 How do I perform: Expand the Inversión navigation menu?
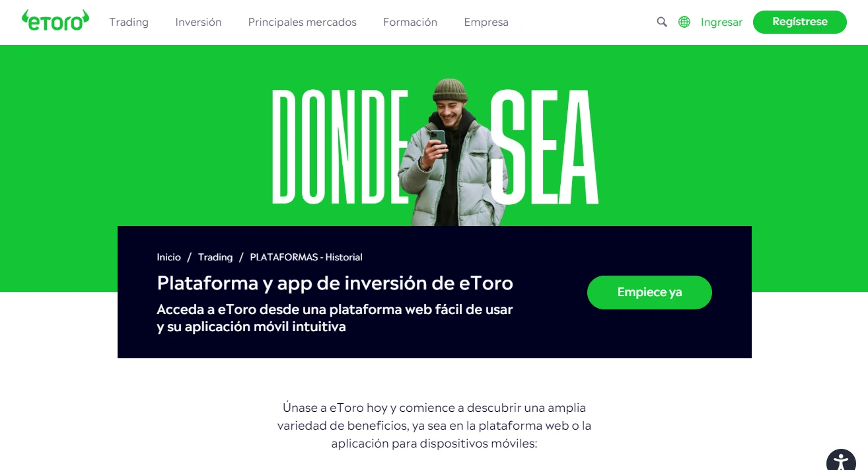click(x=198, y=22)
